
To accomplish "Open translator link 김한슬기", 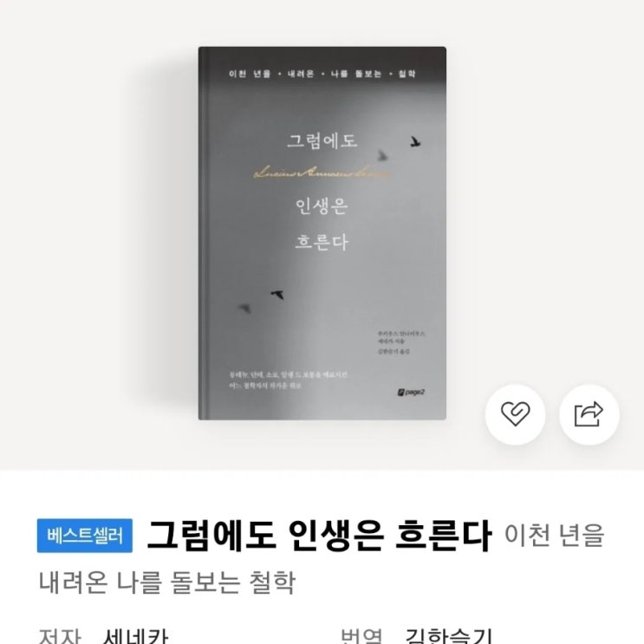I will (448, 636).
